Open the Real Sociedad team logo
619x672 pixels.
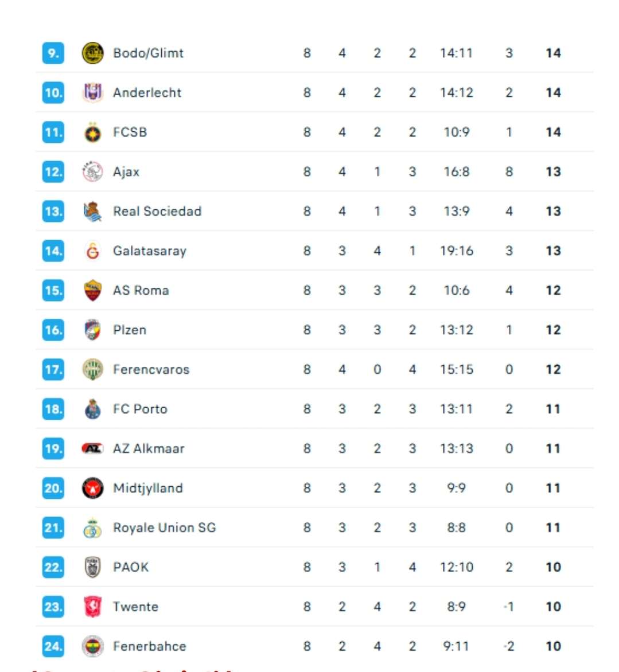pos(92,211)
